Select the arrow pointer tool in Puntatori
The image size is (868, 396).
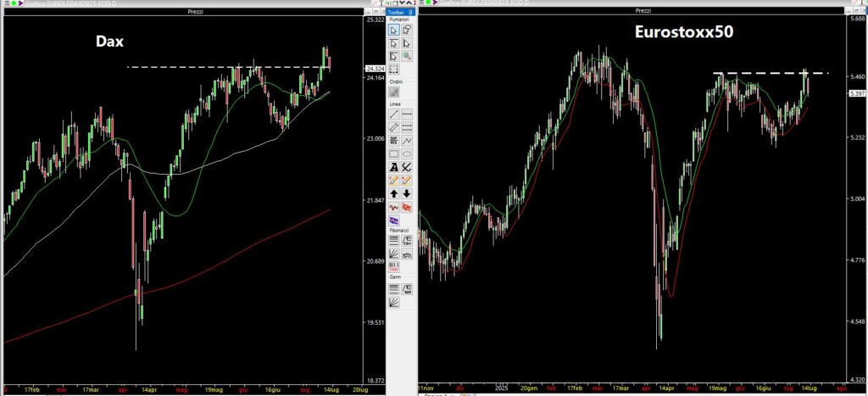click(394, 30)
